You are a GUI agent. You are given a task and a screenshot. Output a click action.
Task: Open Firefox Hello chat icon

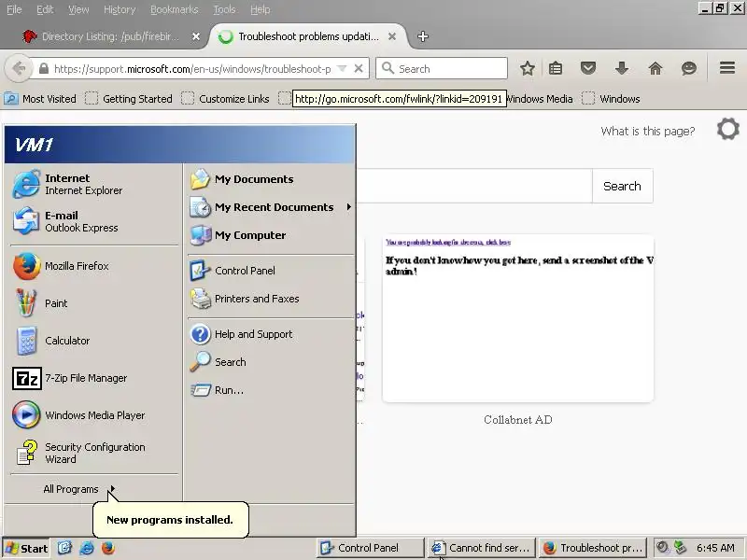[688, 68]
